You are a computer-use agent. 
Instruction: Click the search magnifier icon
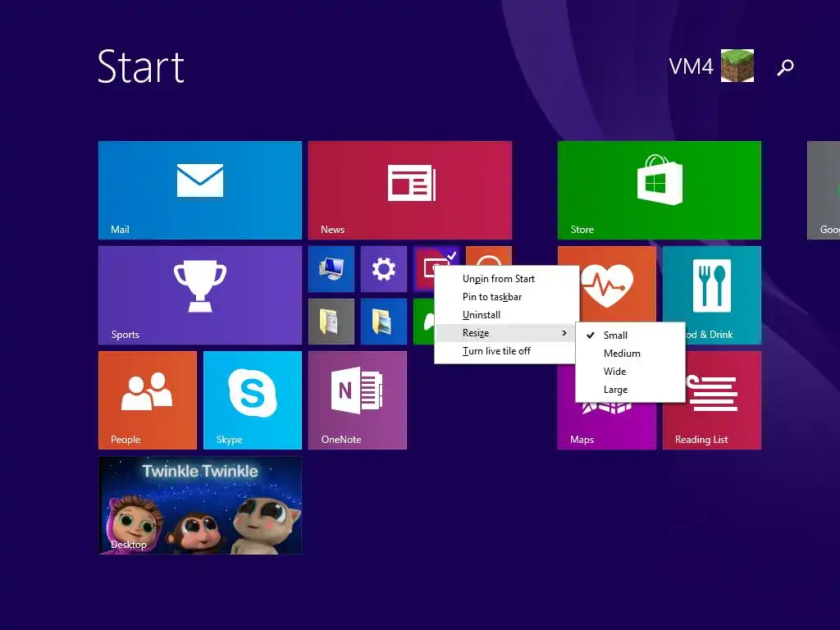pyautogui.click(x=785, y=67)
